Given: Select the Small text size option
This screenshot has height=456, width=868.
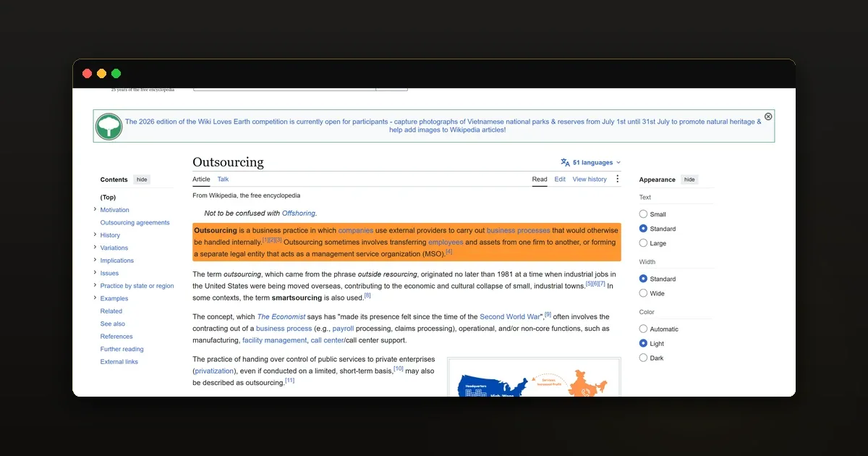Looking at the screenshot, I should [x=643, y=214].
